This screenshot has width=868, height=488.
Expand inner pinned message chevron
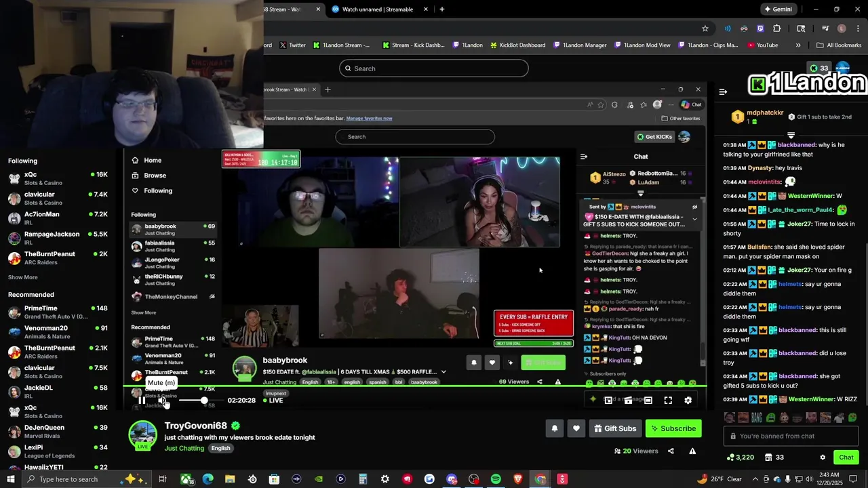(694, 219)
